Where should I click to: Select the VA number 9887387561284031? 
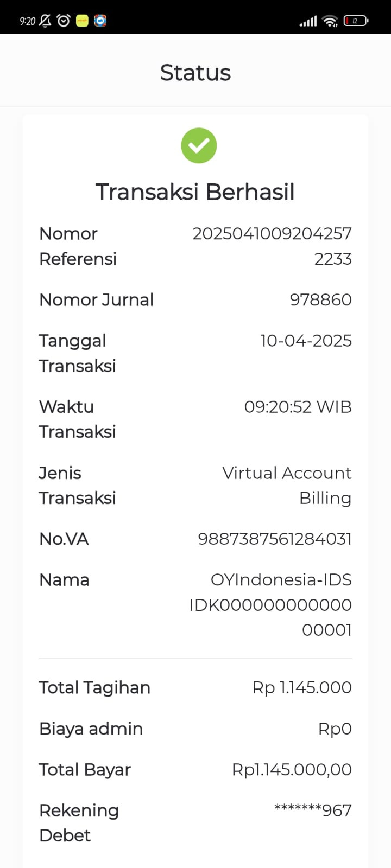click(275, 539)
